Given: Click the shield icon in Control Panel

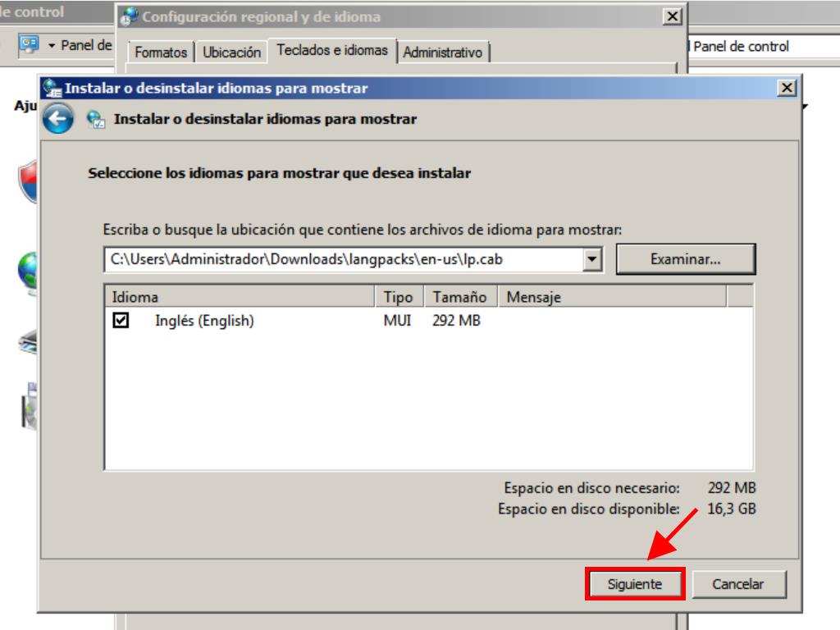Looking at the screenshot, I should [x=30, y=180].
